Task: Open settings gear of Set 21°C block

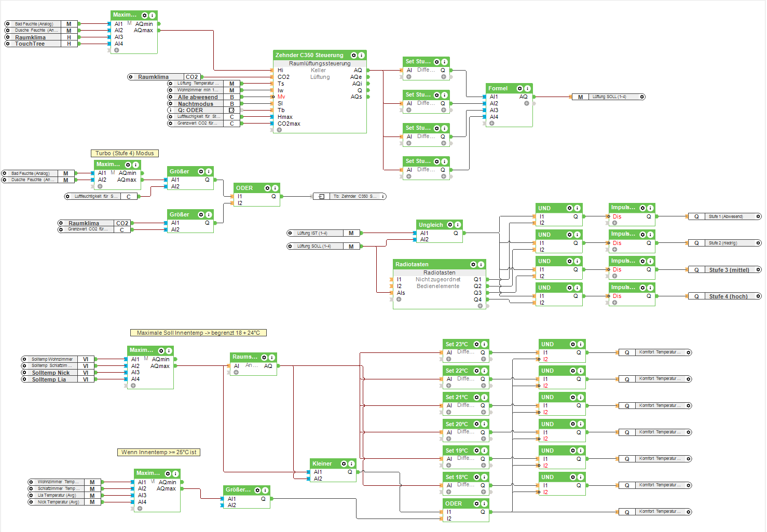Action: click(x=476, y=397)
